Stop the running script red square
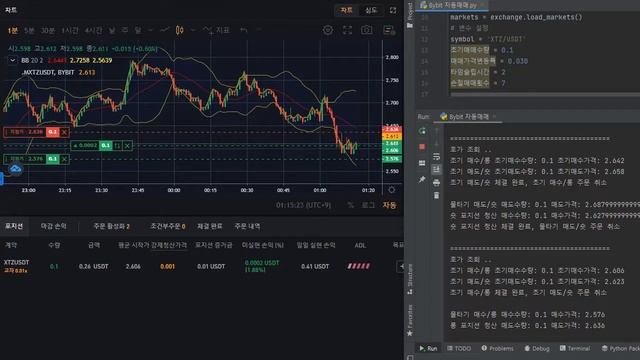Screen dimensions: 640x360 coord(422,147)
